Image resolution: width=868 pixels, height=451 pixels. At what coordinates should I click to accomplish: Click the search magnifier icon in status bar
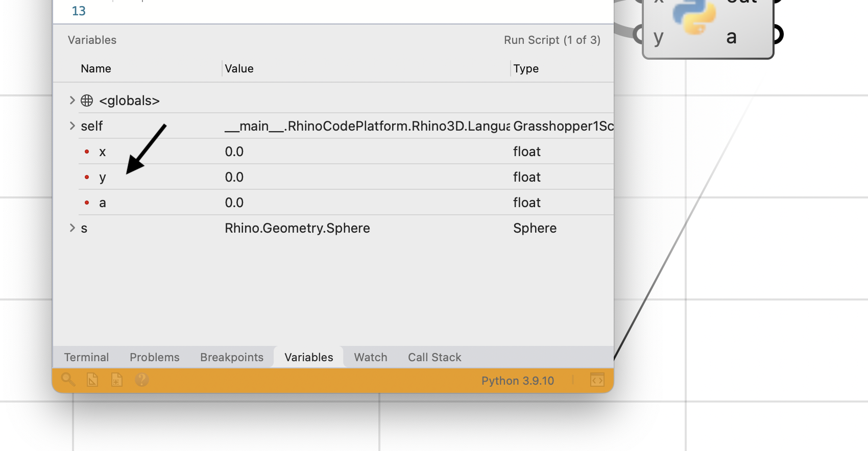(68, 380)
